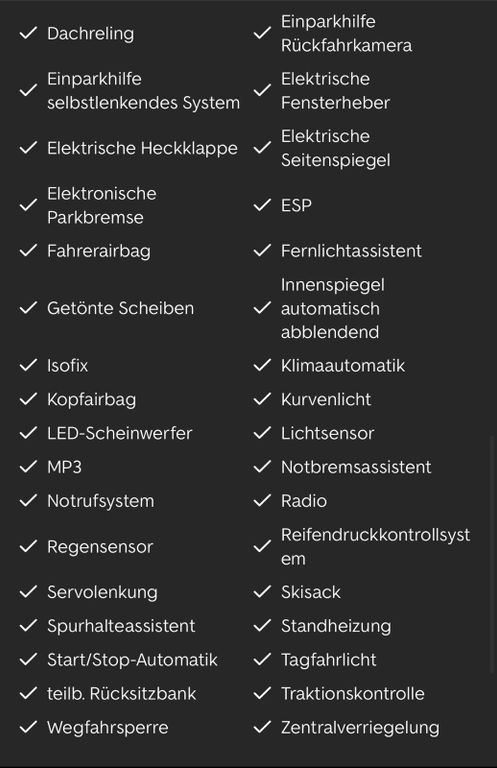Click the Spurhalteassistent feature text
This screenshot has height=768, width=497.
pos(121,625)
